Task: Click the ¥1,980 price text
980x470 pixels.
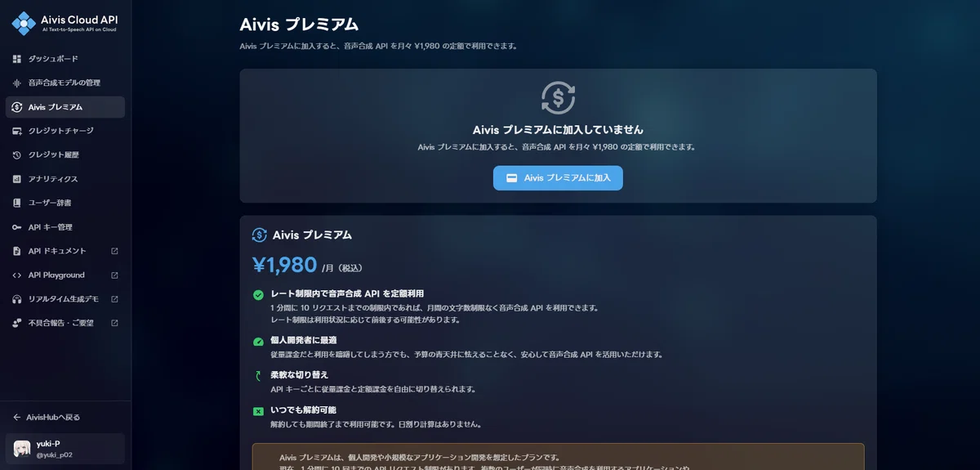Action: (284, 265)
